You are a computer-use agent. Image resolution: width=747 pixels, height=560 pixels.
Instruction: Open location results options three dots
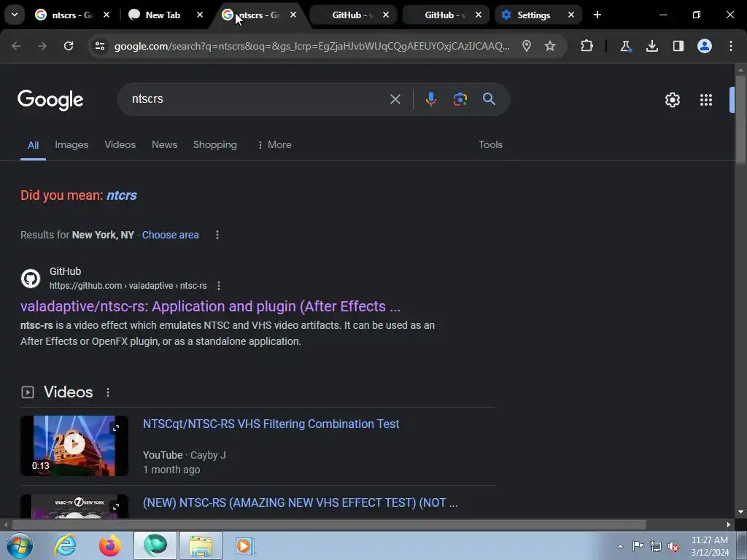coord(217,235)
